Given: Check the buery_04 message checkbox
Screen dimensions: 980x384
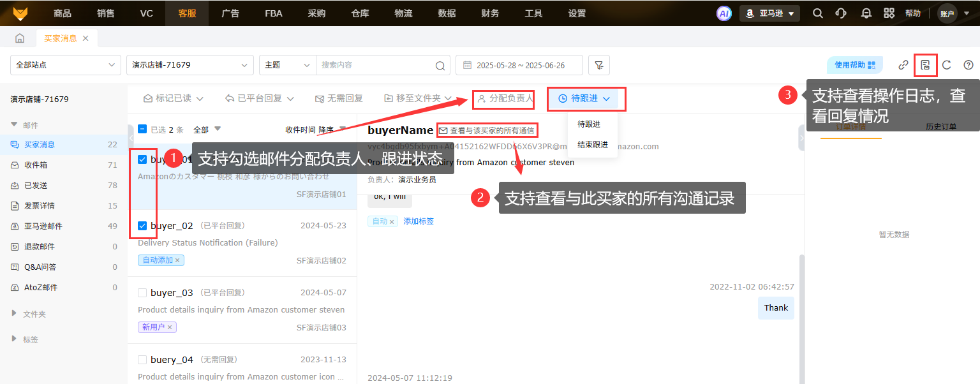Looking at the screenshot, I should [142, 360].
